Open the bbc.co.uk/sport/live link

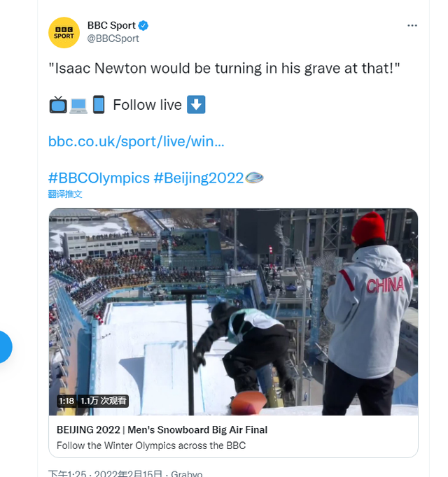[x=136, y=141]
